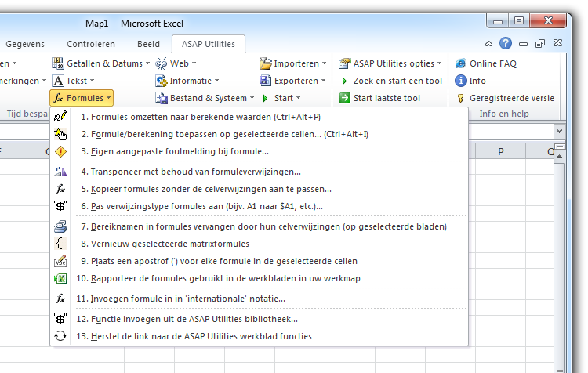Viewport: 588px width, 373px height.
Task: Minimize the ribbon with the caret icon
Action: click(x=488, y=43)
